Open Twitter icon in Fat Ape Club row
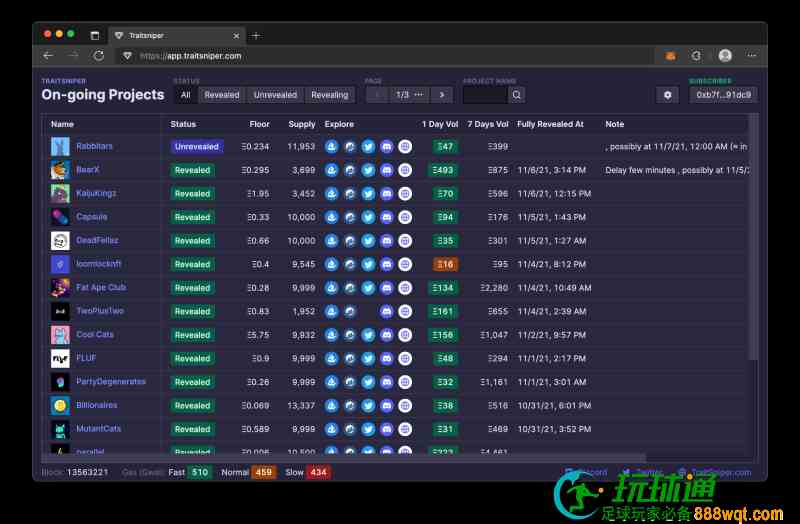 (x=368, y=288)
